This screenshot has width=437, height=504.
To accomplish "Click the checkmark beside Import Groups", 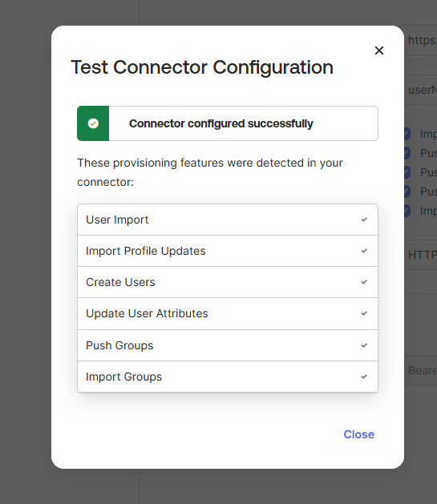I will tap(364, 377).
